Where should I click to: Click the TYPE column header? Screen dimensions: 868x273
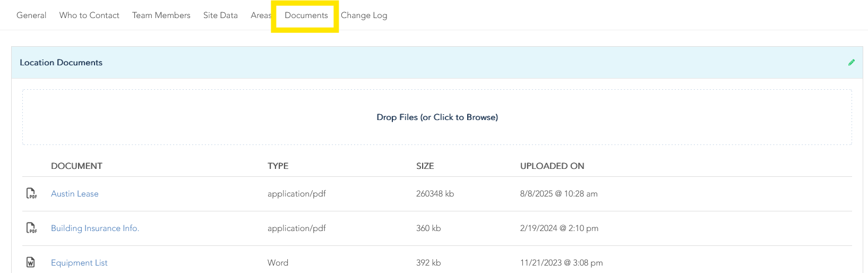click(278, 166)
